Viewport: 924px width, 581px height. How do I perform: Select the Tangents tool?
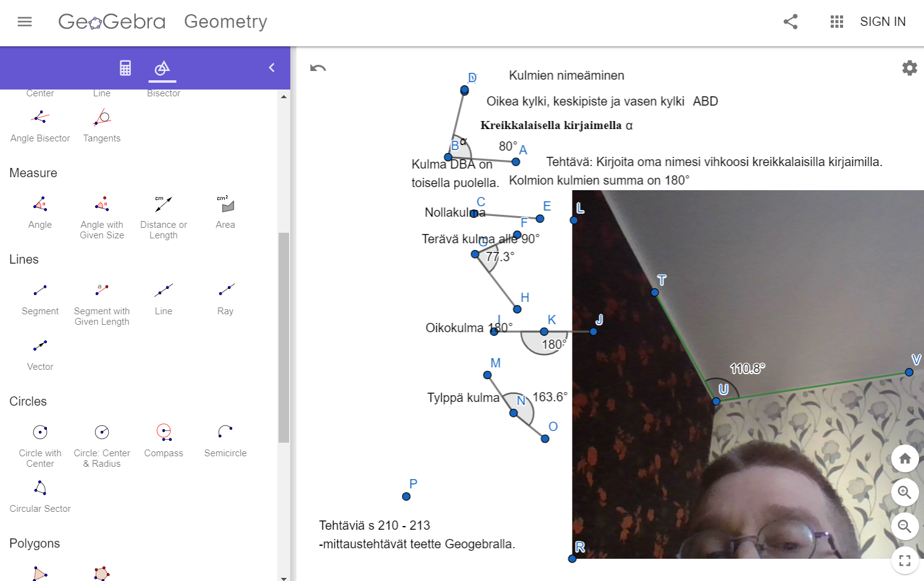(x=102, y=125)
